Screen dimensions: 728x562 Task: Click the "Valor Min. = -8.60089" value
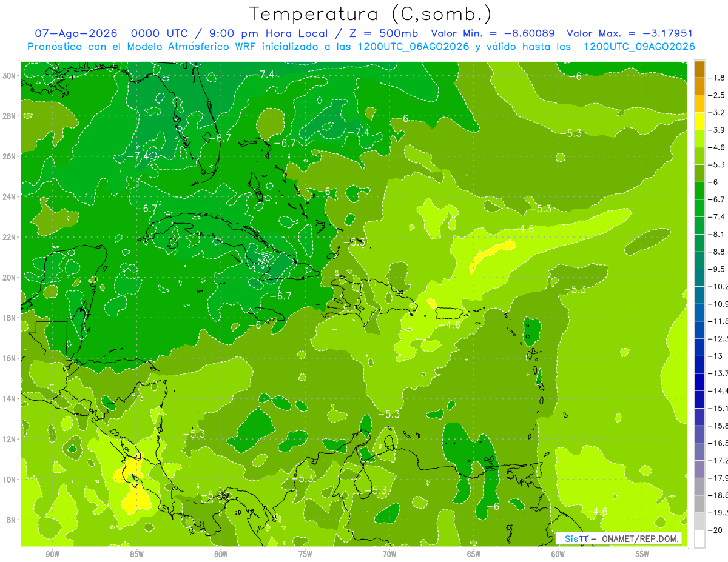pos(493,33)
